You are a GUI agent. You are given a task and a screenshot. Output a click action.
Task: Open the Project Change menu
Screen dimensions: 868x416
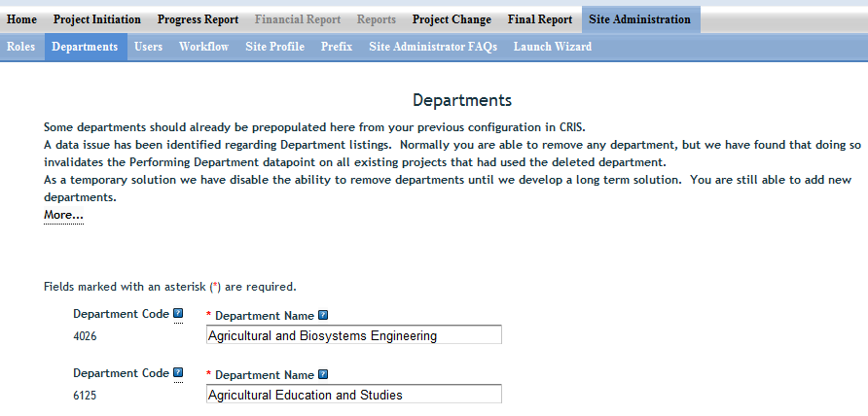452,19
